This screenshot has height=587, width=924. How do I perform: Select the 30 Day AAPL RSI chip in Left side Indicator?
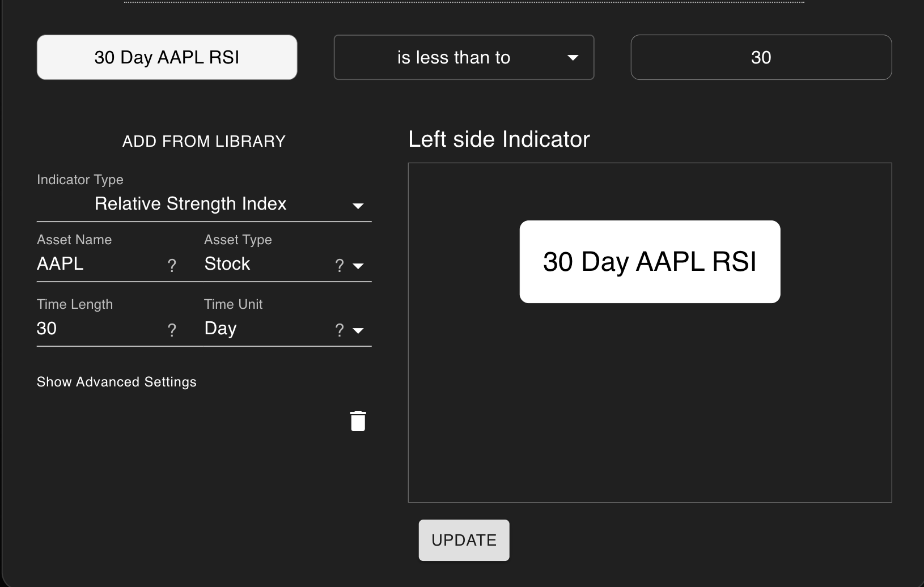click(x=650, y=262)
